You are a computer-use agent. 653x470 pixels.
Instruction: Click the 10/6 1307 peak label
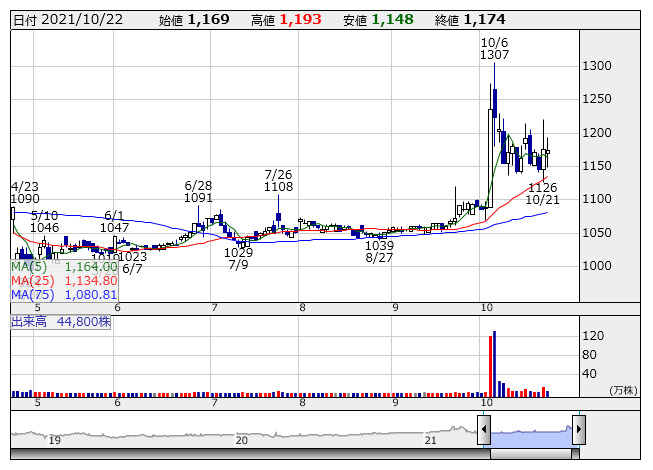(495, 49)
